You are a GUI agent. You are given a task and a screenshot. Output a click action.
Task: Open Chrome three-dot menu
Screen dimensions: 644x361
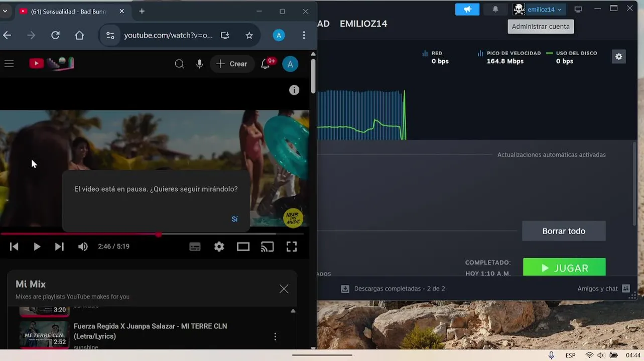304,35
